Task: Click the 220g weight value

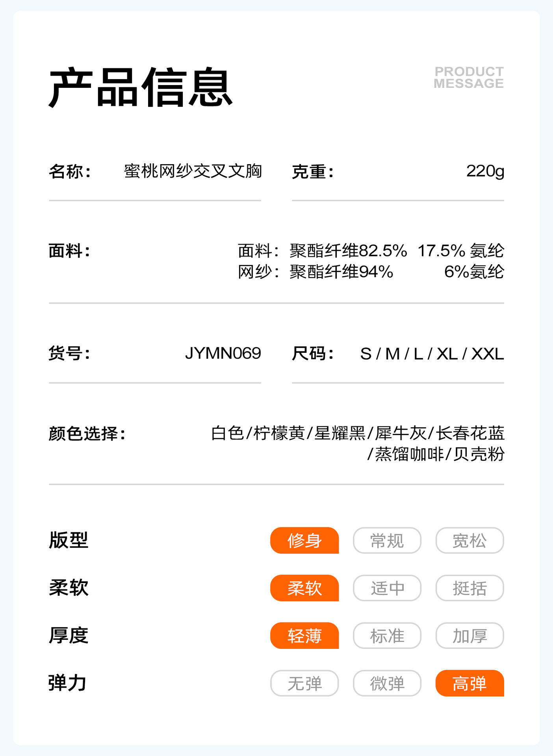Action: tap(485, 171)
